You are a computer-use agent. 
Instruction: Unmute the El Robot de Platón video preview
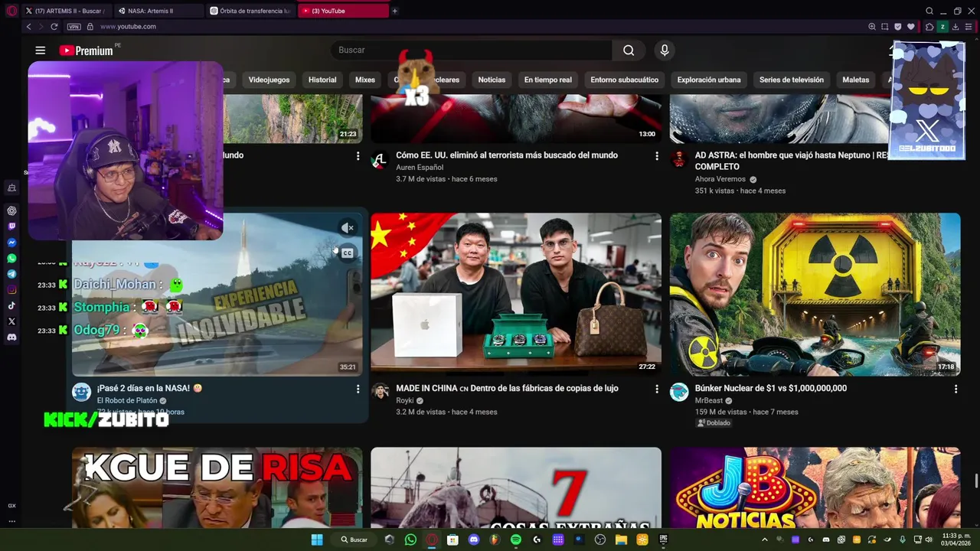pyautogui.click(x=348, y=227)
